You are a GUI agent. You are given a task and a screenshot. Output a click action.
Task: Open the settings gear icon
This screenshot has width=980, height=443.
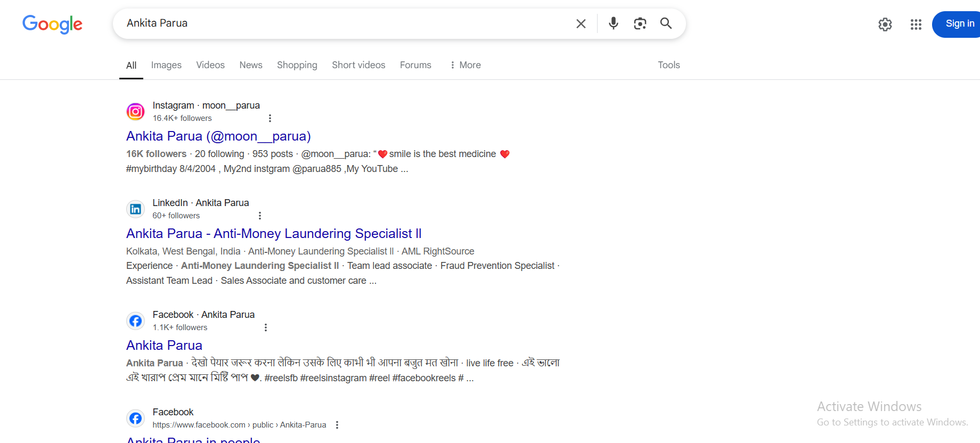(x=885, y=24)
